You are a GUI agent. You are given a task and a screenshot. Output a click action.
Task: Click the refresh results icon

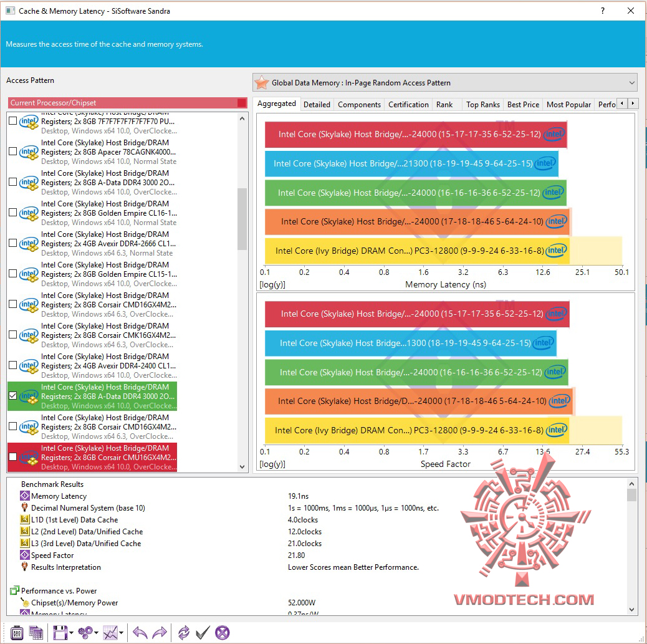tap(184, 632)
